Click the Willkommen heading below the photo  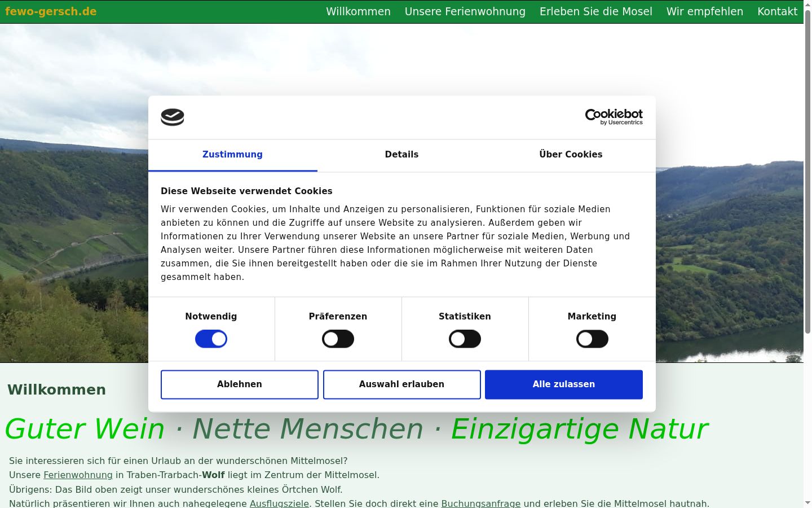tap(56, 390)
